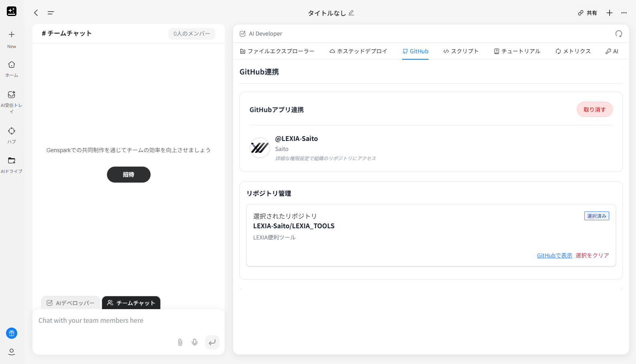Click the LEXIA-Saito avatar image
636x364 pixels.
coord(260,148)
